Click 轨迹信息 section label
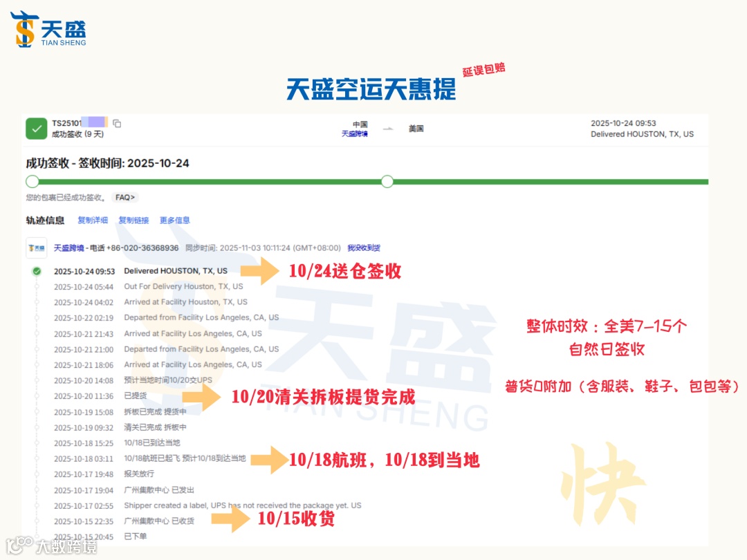This screenshot has width=747, height=560. pyautogui.click(x=45, y=220)
